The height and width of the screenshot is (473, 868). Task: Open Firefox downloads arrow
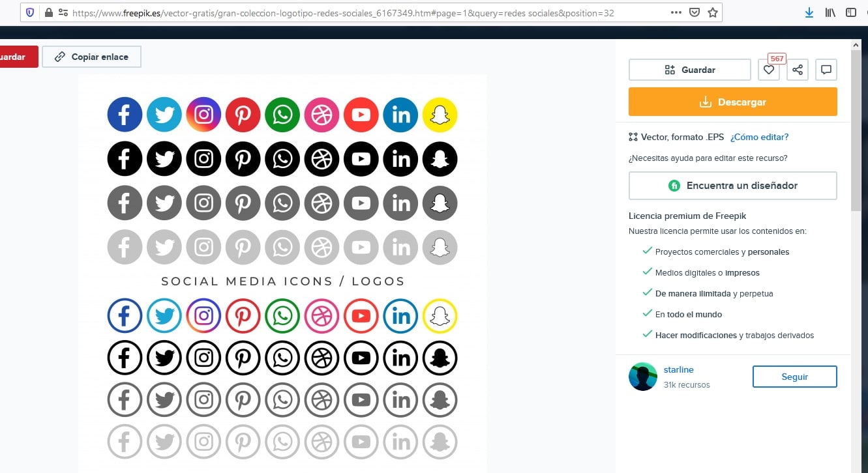click(809, 12)
